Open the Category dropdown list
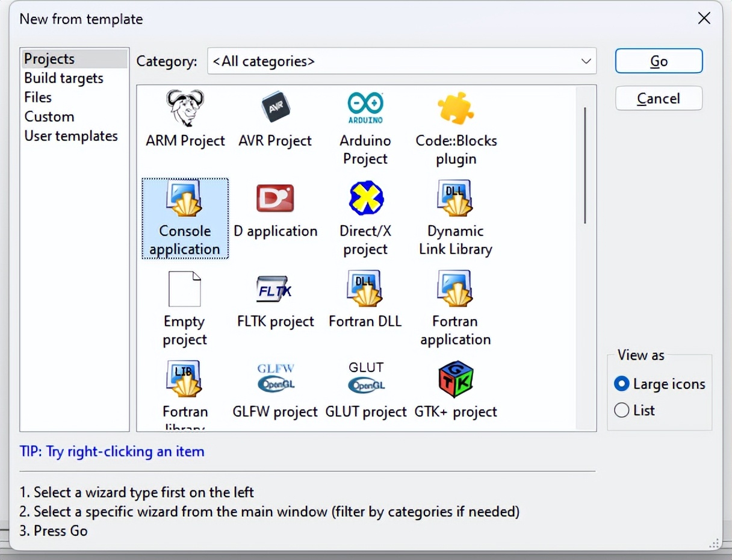This screenshot has height=560, width=732. pyautogui.click(x=402, y=61)
